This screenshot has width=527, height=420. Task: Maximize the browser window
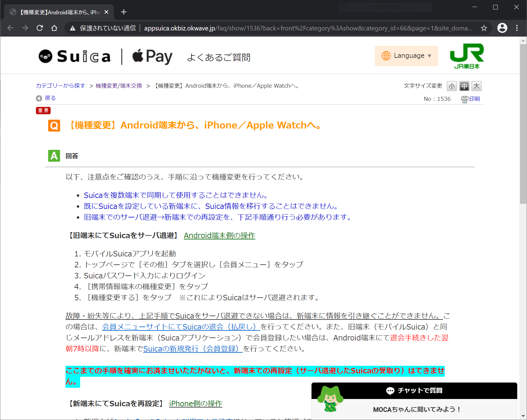pyautogui.click(x=495, y=7)
